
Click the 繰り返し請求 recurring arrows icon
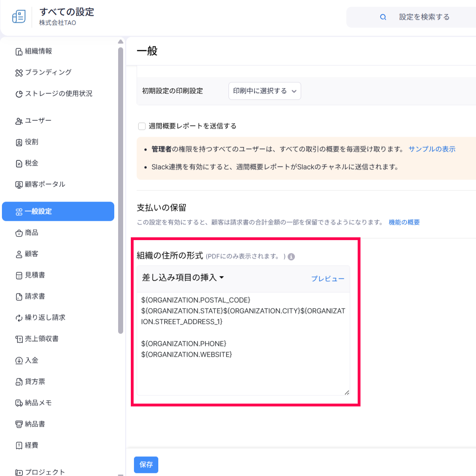pos(19,318)
